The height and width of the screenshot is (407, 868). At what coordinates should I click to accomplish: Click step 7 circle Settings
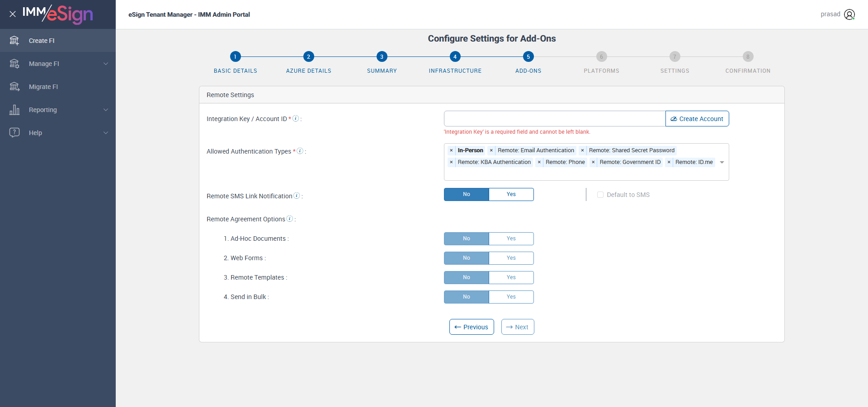pyautogui.click(x=675, y=56)
